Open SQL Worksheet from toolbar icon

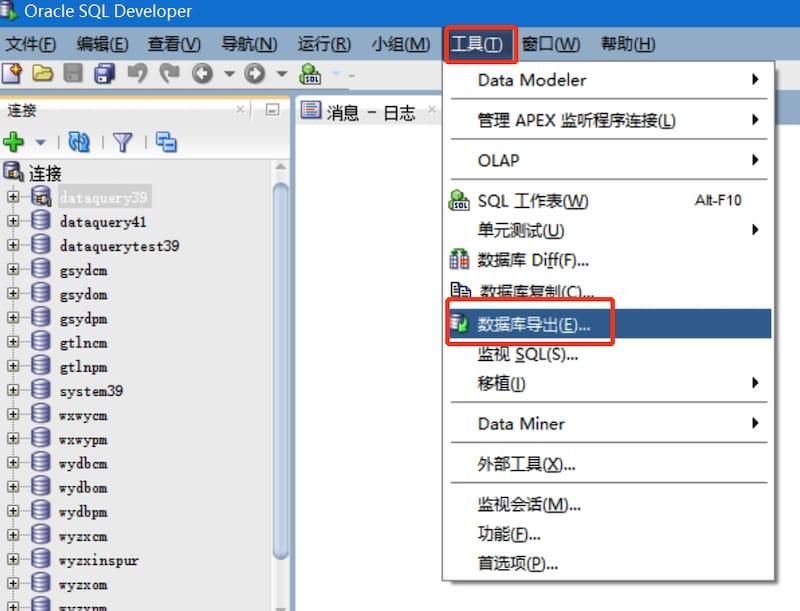pyautogui.click(x=310, y=74)
